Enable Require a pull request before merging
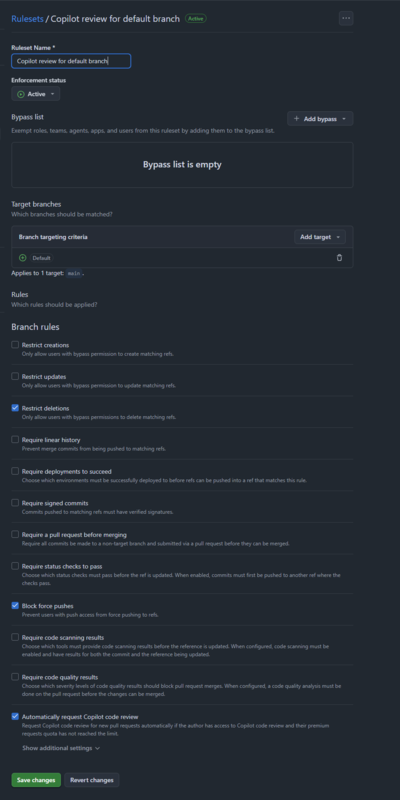Image resolution: width=400 pixels, height=800 pixels. pos(15,534)
